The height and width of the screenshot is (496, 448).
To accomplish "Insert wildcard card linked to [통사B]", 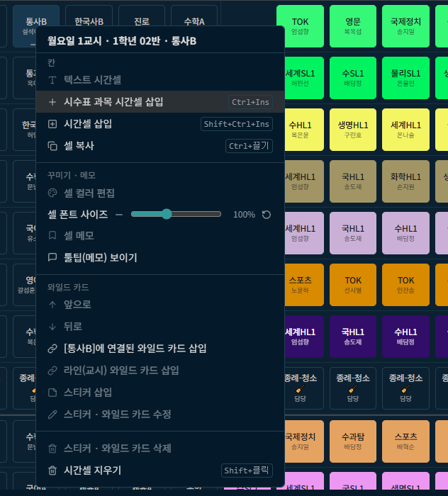I will 160,349.
